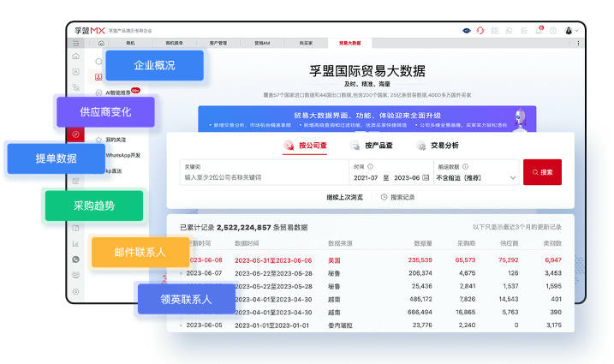Click the user avatar icon
This screenshot has height=364, width=614.
[x=568, y=30]
